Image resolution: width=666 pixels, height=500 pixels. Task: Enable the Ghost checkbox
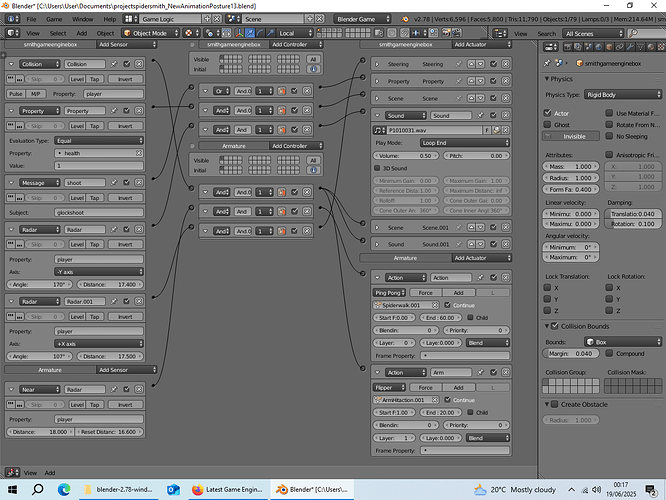(x=547, y=124)
